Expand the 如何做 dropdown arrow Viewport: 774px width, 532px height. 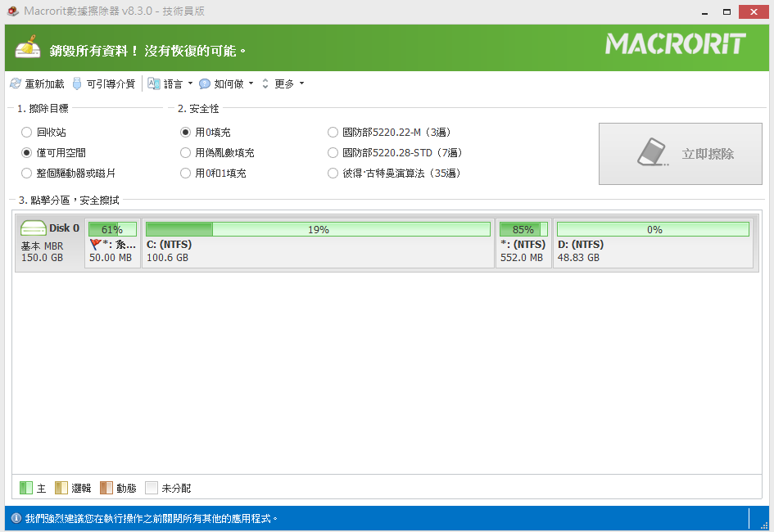click(251, 83)
